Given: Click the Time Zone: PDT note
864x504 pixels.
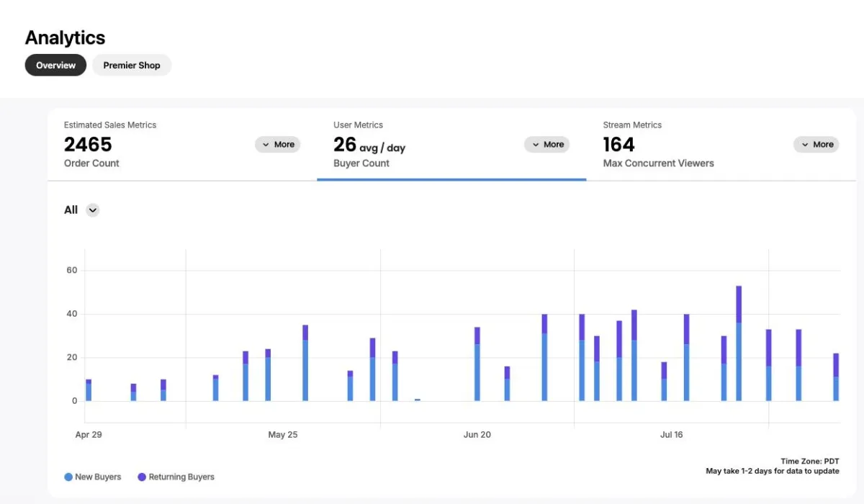Looking at the screenshot, I should coord(810,462).
